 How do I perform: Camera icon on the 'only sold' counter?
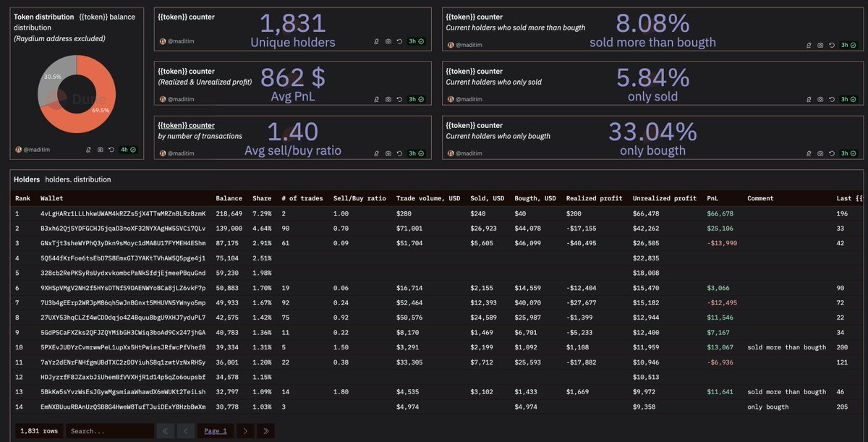[821, 99]
